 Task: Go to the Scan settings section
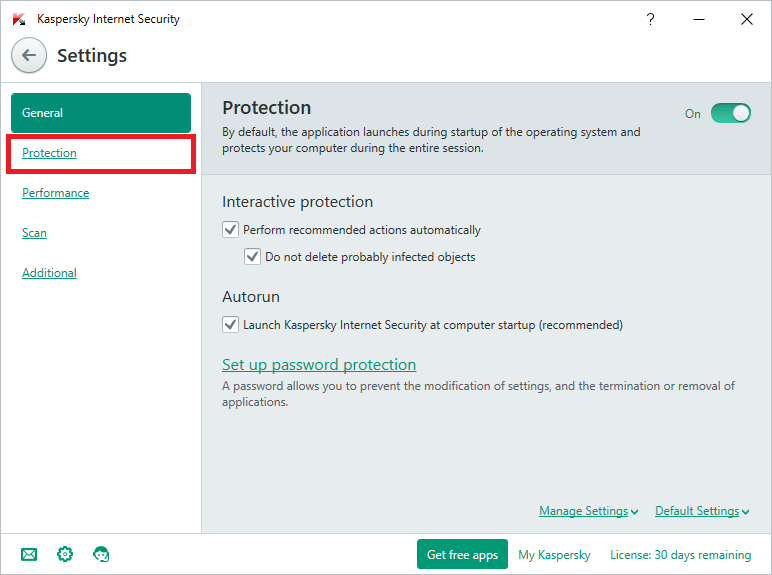[x=35, y=233]
